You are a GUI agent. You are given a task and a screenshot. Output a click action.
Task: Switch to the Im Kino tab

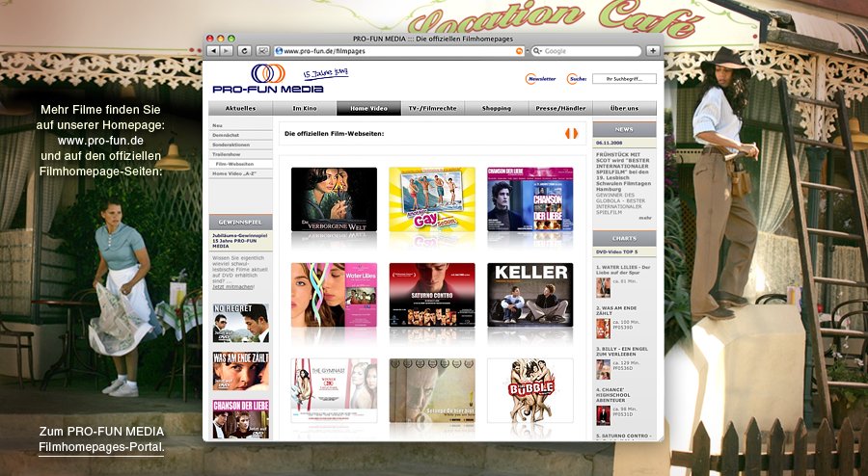(x=305, y=108)
